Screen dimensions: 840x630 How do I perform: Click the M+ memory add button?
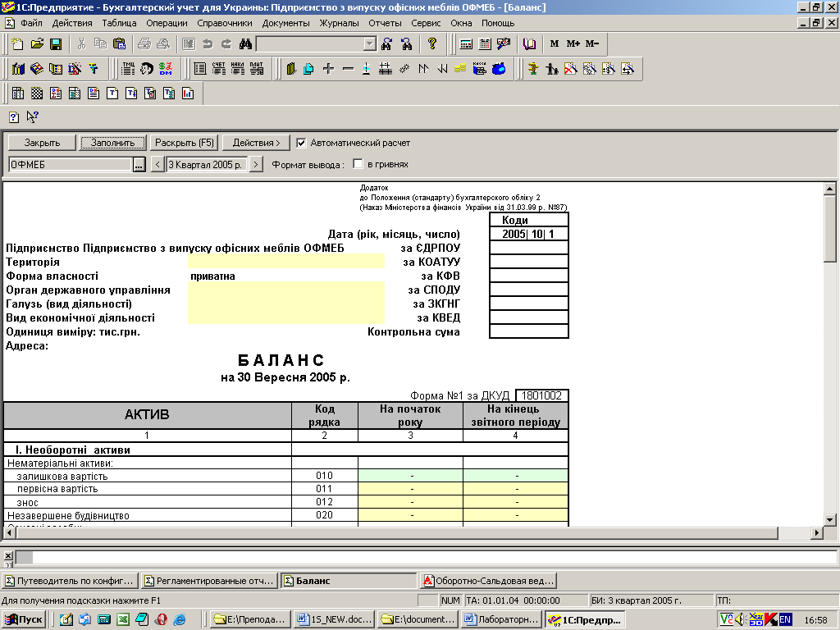573,44
